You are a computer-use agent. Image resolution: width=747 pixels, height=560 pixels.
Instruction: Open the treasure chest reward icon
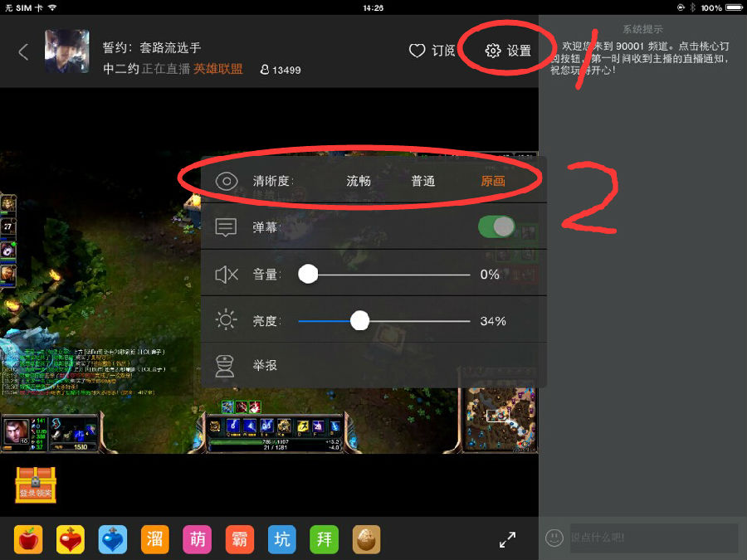tap(36, 485)
